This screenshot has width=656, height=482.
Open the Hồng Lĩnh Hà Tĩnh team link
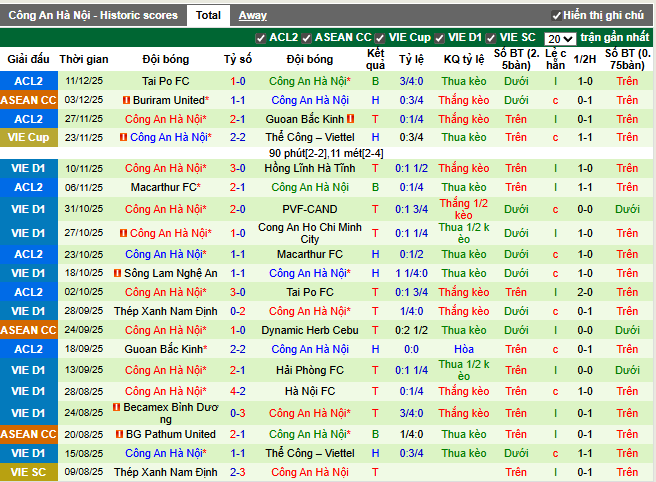tap(309, 168)
